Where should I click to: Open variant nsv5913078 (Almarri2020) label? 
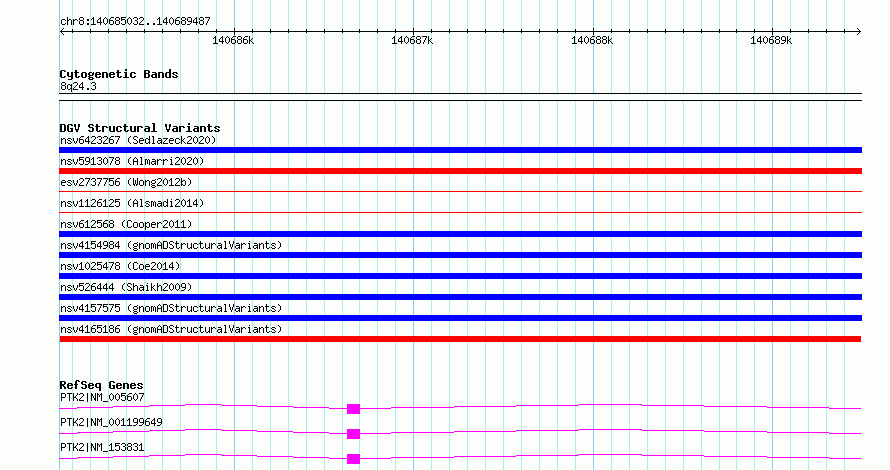(x=132, y=161)
